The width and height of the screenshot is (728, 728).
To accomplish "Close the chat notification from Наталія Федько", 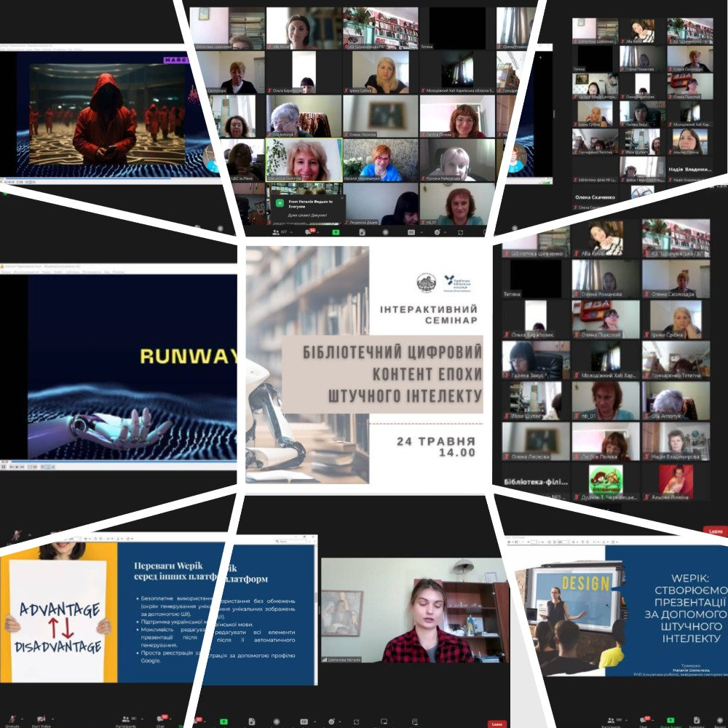I will [x=343, y=198].
